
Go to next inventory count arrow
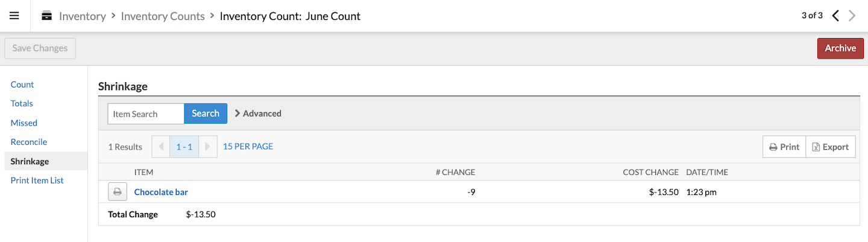(852, 16)
